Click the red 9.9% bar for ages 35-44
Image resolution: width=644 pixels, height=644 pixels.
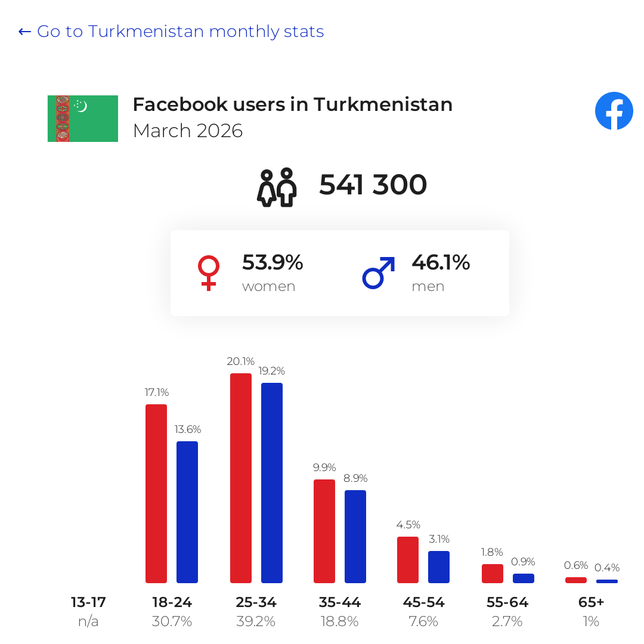click(324, 531)
